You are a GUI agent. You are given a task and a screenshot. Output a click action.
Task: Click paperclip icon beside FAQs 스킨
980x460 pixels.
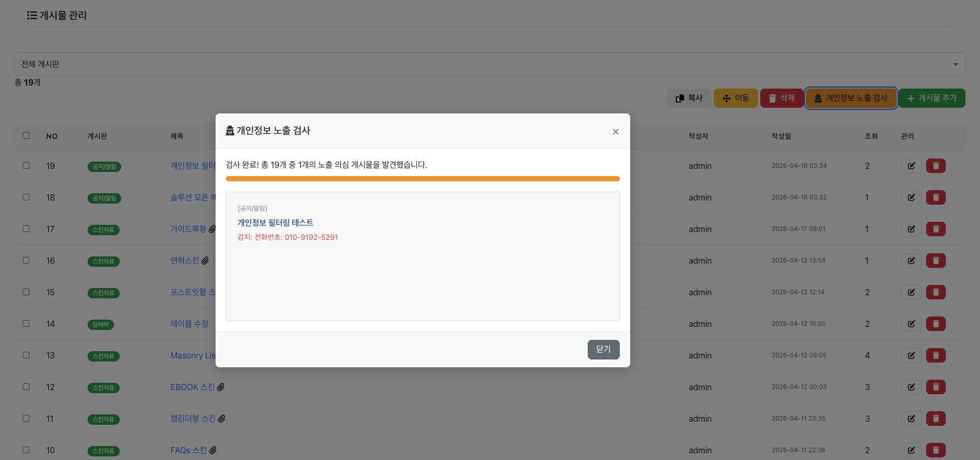click(213, 450)
